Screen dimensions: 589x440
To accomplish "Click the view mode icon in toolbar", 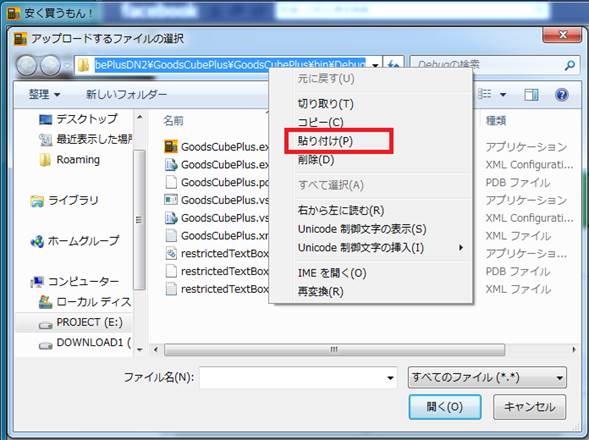I will [x=485, y=94].
